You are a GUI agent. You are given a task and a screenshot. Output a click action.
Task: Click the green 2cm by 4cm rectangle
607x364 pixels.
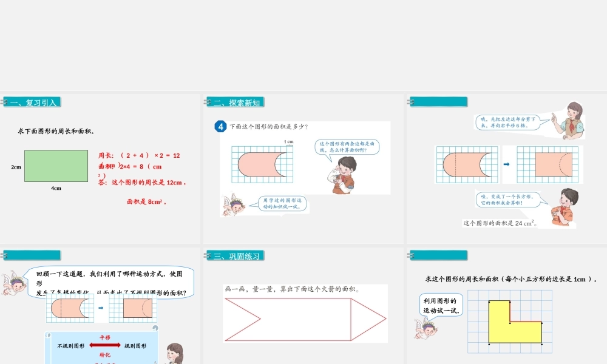(x=56, y=166)
